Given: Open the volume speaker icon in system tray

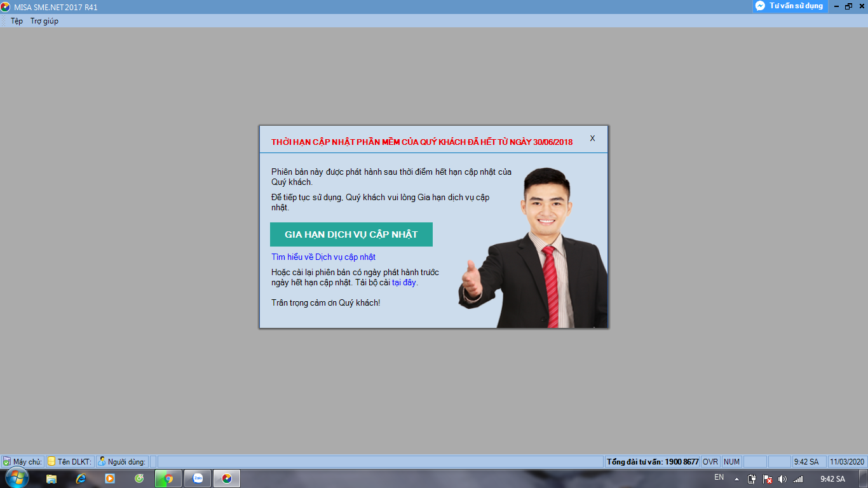Looking at the screenshot, I should coord(782,479).
